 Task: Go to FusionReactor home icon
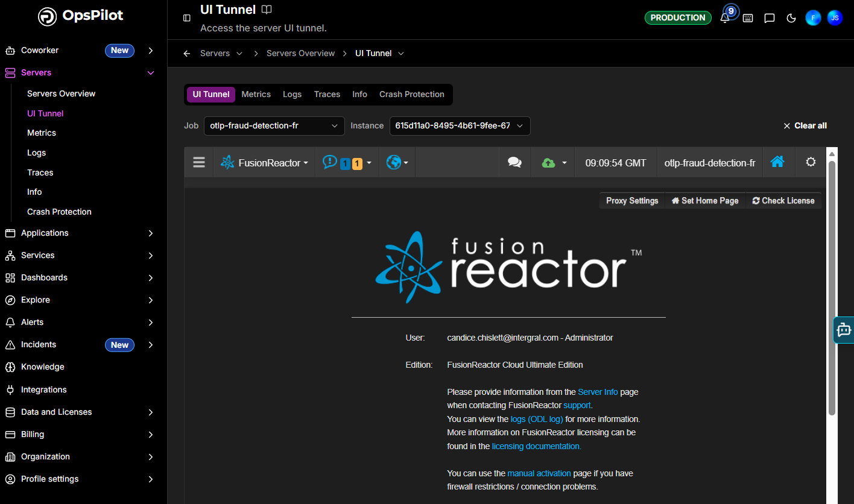point(777,162)
